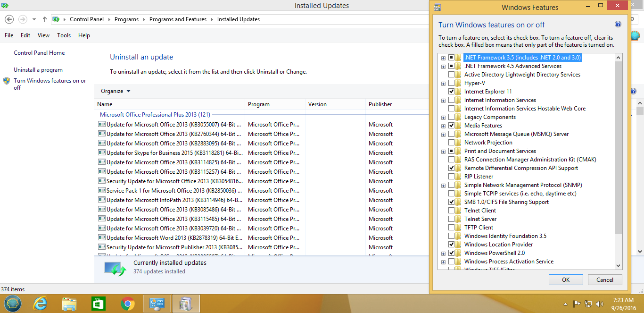The height and width of the screenshot is (313, 644).
Task: Click the Forward navigation arrow
Action: point(23,19)
